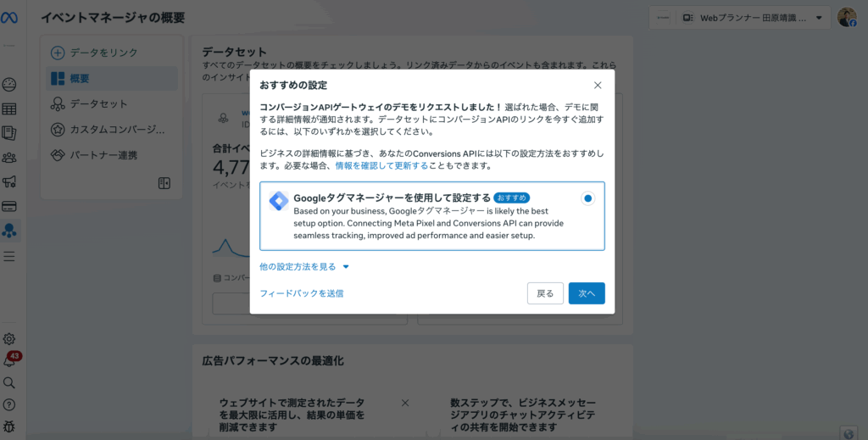The height and width of the screenshot is (440, 868).
Task: Click the bug report icon
Action: point(9,426)
